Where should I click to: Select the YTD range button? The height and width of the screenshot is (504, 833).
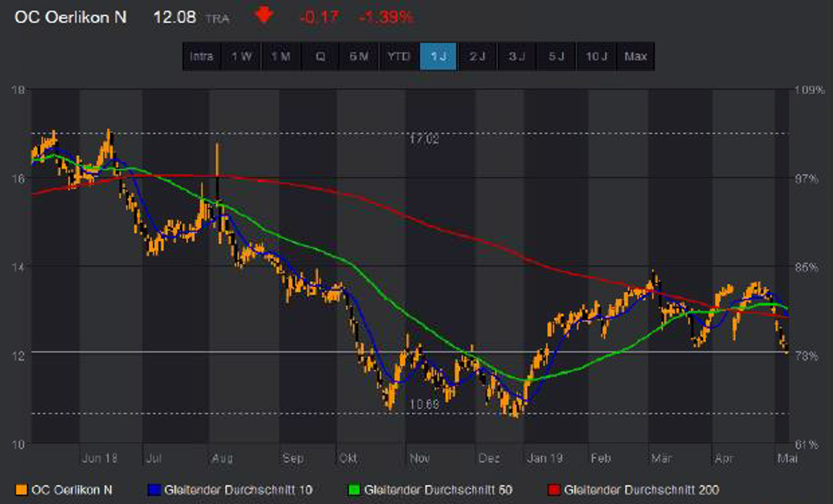(x=399, y=57)
